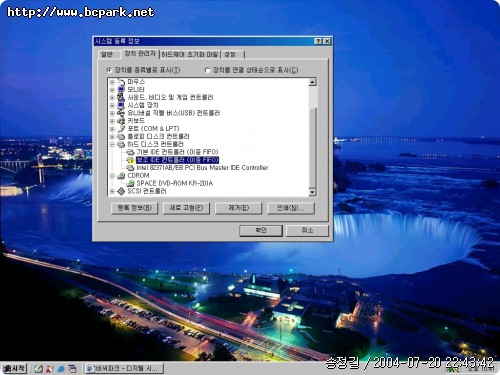
Task: Click the Print (인쇄) button
Action: [x=291, y=208]
